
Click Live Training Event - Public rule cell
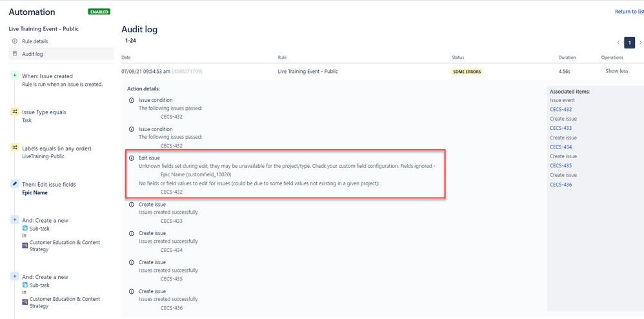[308, 71]
